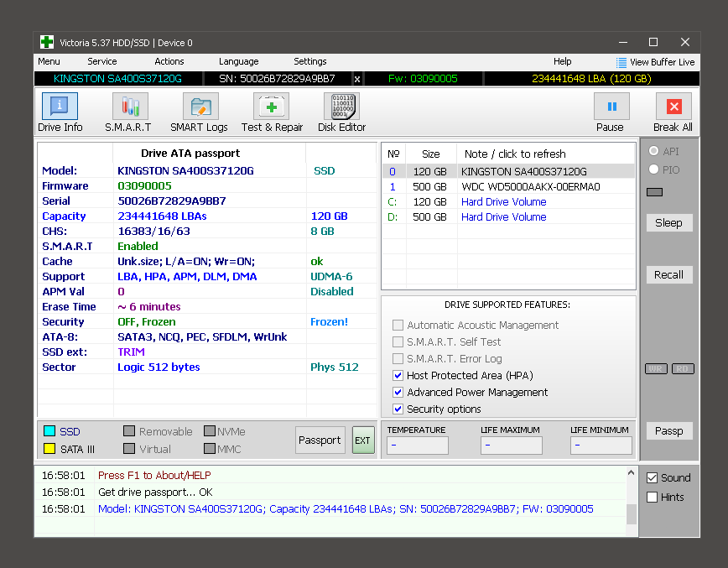Viewport: 728px width, 568px height.
Task: Click the Capacity 234441648 LBAs value
Action: (162, 216)
